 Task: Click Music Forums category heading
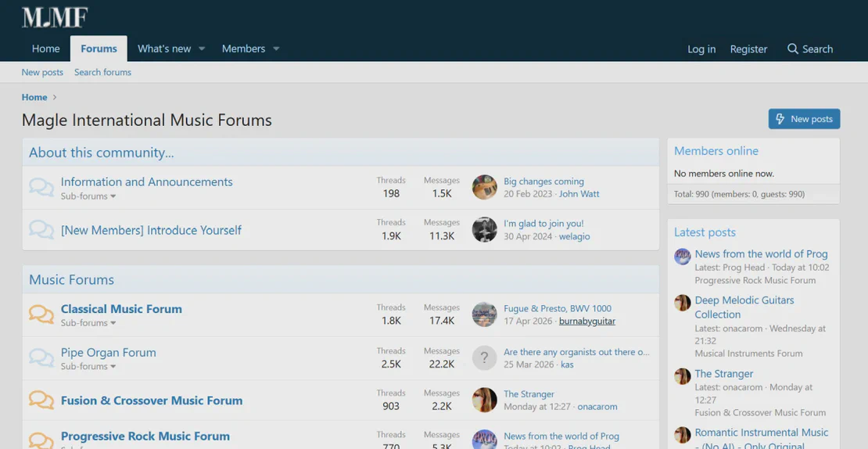pos(71,279)
